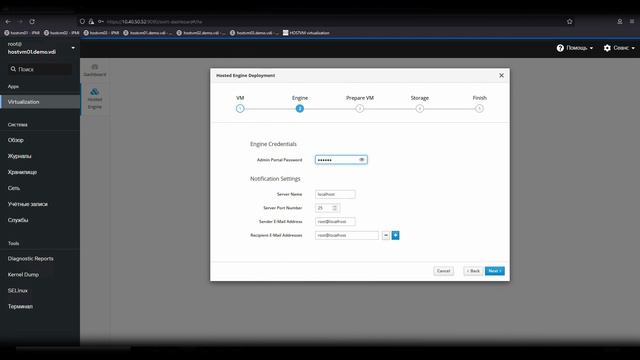
Task: Reload the page with refresh icon
Action: point(32,22)
